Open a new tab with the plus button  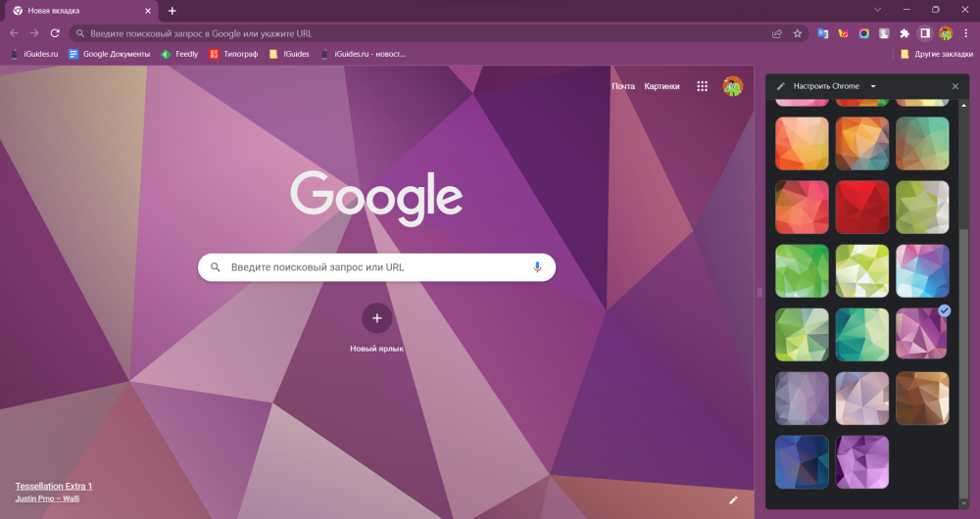pos(171,11)
